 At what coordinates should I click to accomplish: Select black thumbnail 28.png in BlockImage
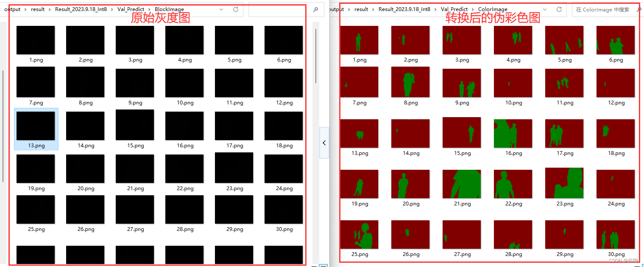coord(184,209)
